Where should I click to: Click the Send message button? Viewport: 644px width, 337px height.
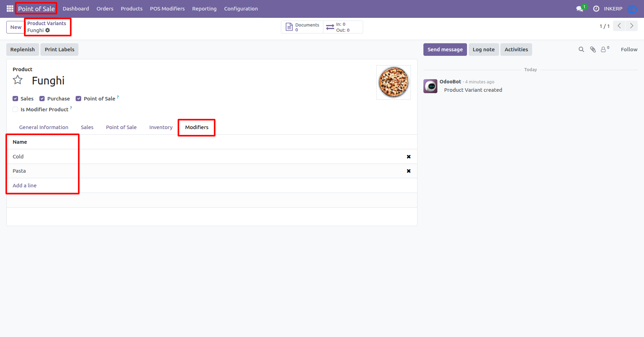click(445, 50)
